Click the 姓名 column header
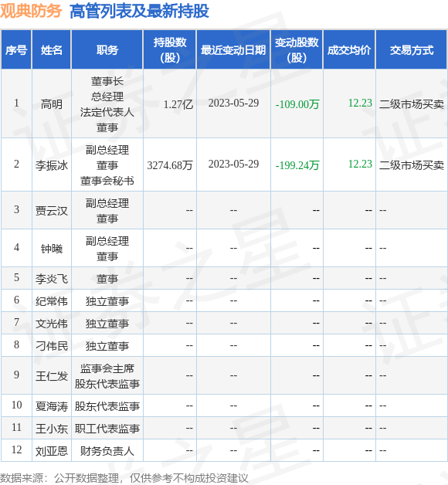The height and width of the screenshot is (485, 448). pyautogui.click(x=51, y=49)
